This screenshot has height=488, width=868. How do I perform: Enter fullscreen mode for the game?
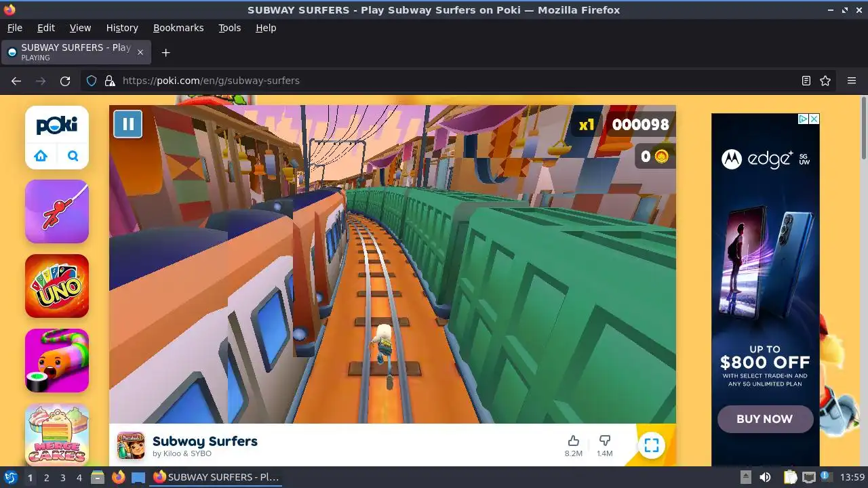pos(652,445)
